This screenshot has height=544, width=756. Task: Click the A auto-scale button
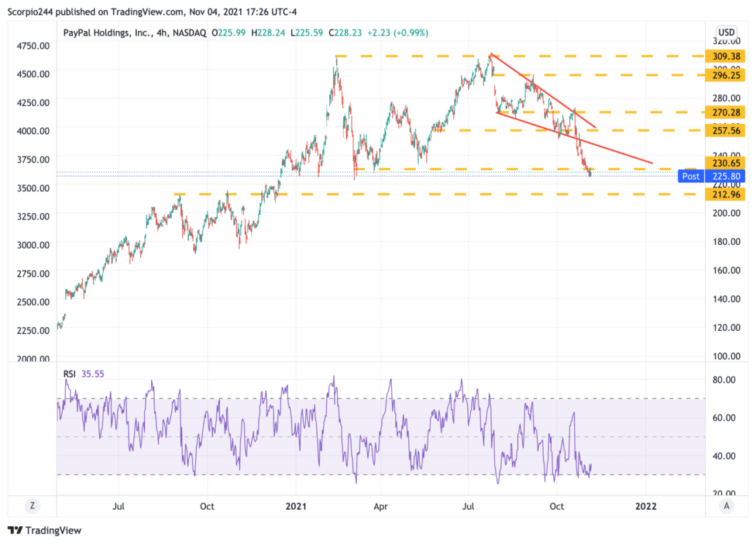pos(726,506)
